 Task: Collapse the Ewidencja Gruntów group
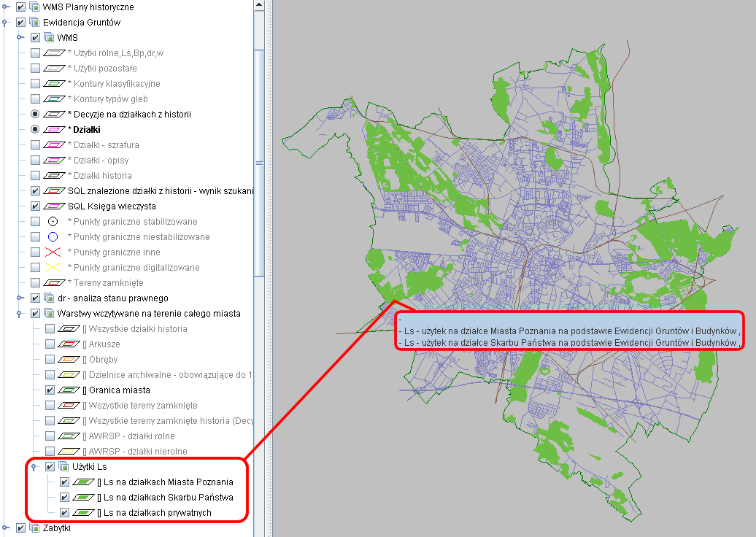5,23
